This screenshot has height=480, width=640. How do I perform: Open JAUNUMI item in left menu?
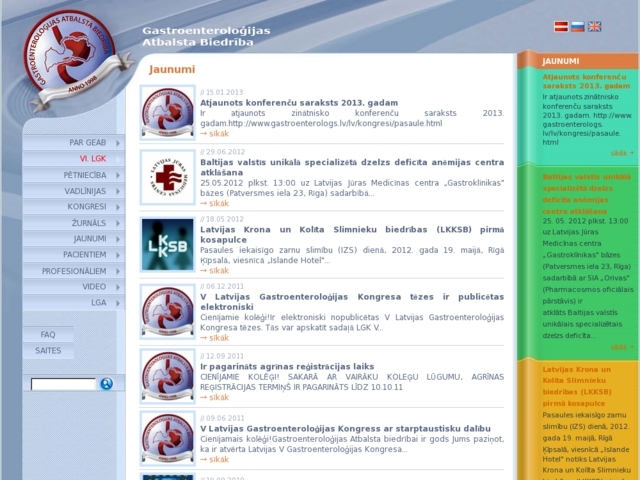coord(74,238)
